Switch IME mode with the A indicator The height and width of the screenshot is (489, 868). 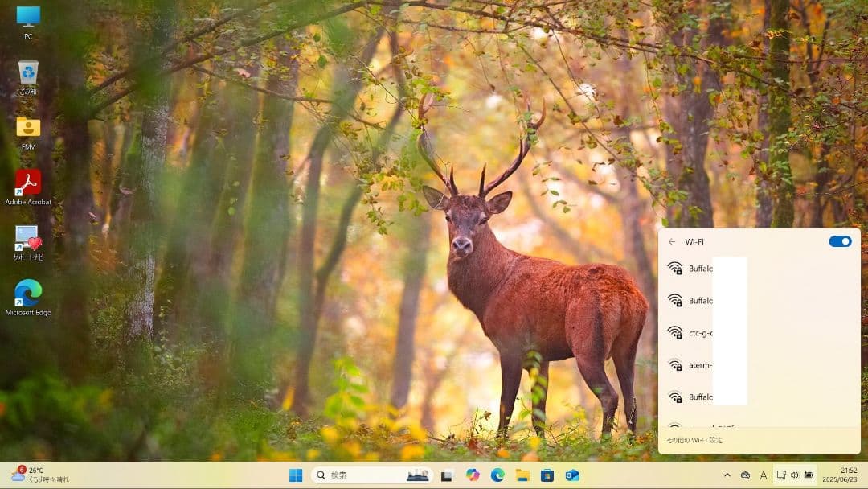point(762,475)
